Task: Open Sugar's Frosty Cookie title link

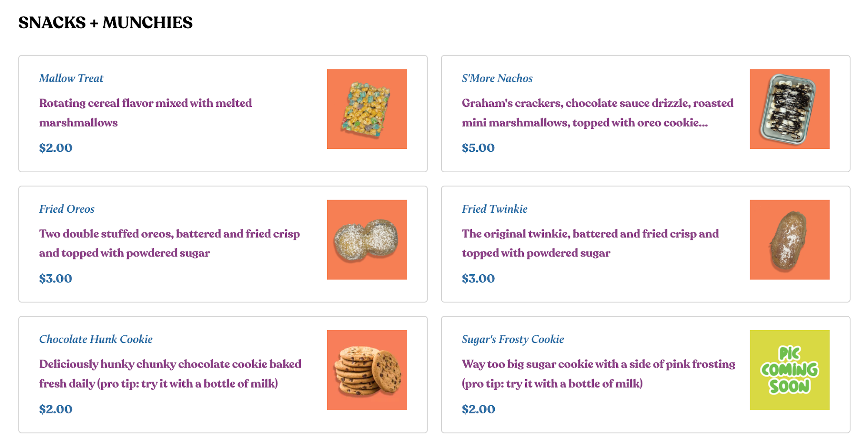Action: pyautogui.click(x=513, y=339)
